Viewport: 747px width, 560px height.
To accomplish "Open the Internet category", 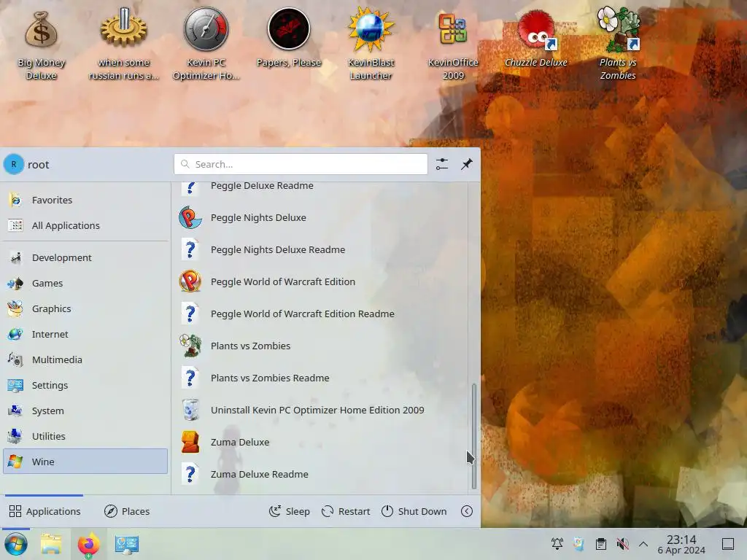I will click(85, 334).
